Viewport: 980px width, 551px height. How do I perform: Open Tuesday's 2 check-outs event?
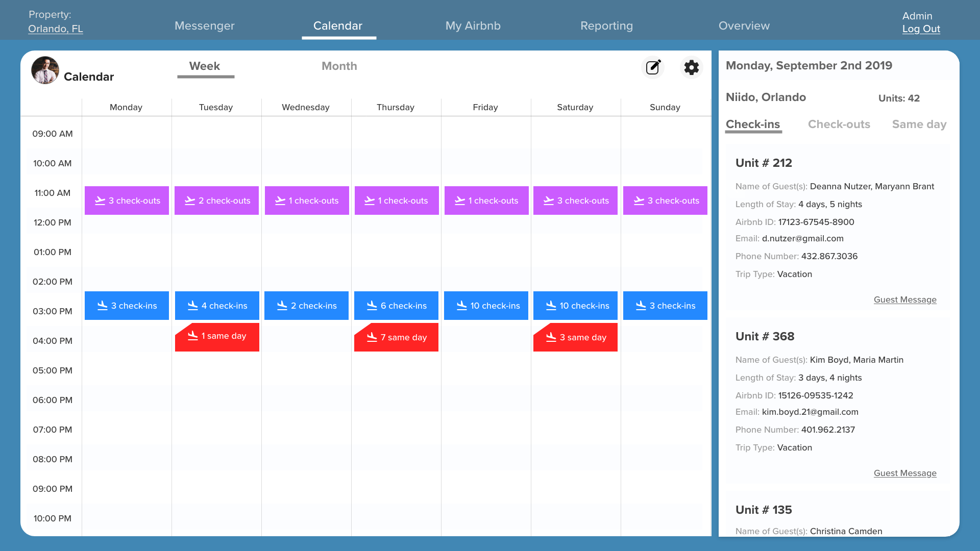[x=216, y=201]
